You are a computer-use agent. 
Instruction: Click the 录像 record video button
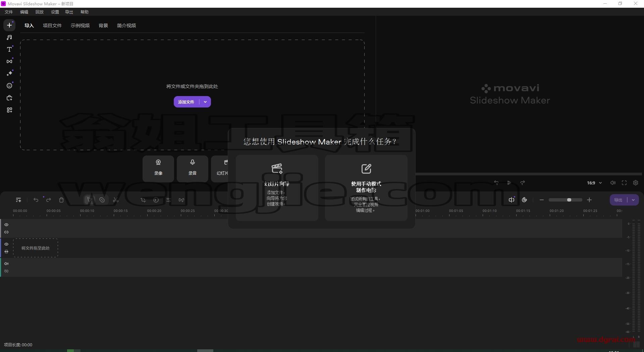(x=158, y=169)
